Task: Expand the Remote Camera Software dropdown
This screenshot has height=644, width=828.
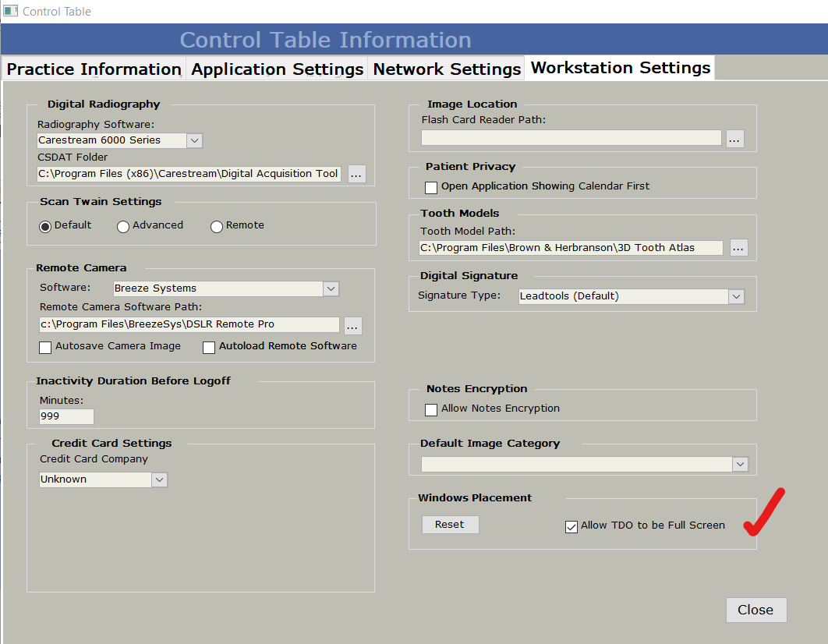Action: tap(331, 288)
